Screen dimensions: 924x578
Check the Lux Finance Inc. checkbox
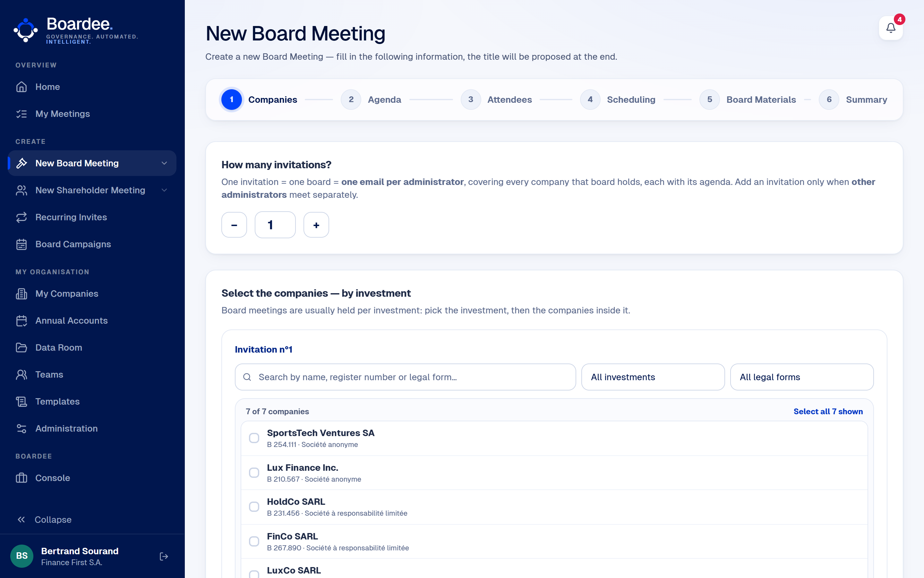click(x=254, y=472)
